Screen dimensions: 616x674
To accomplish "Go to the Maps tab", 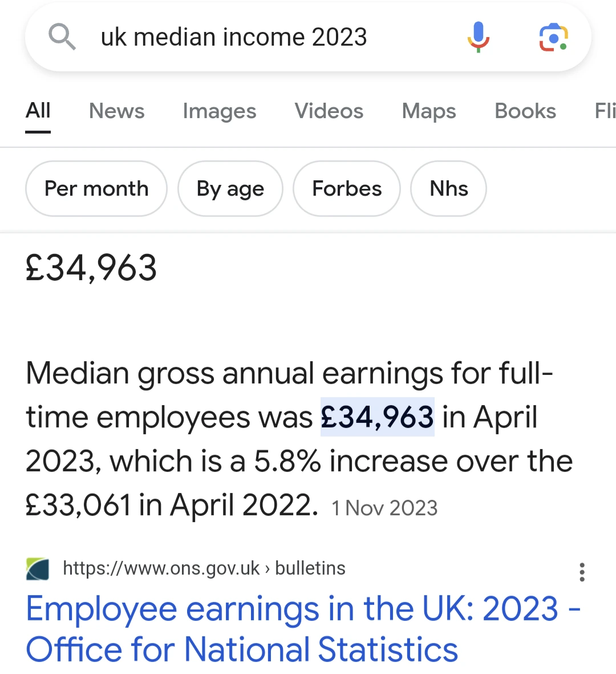I will coord(429,111).
